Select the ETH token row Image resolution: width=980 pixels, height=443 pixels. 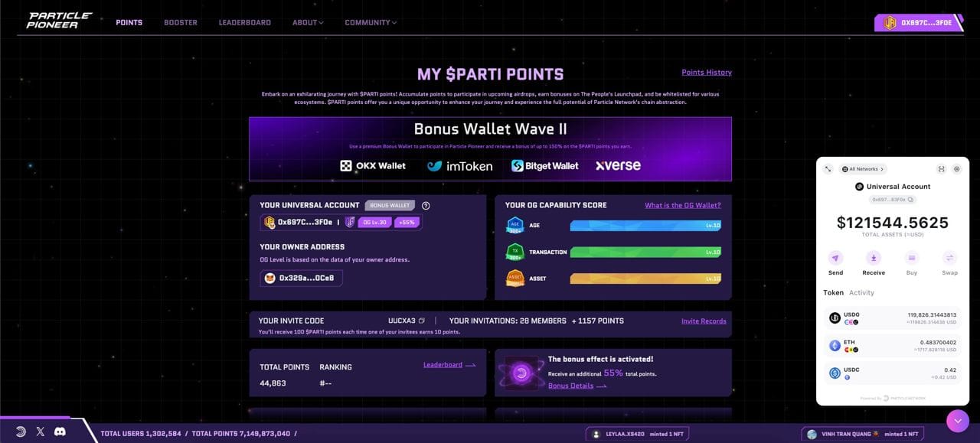893,345
